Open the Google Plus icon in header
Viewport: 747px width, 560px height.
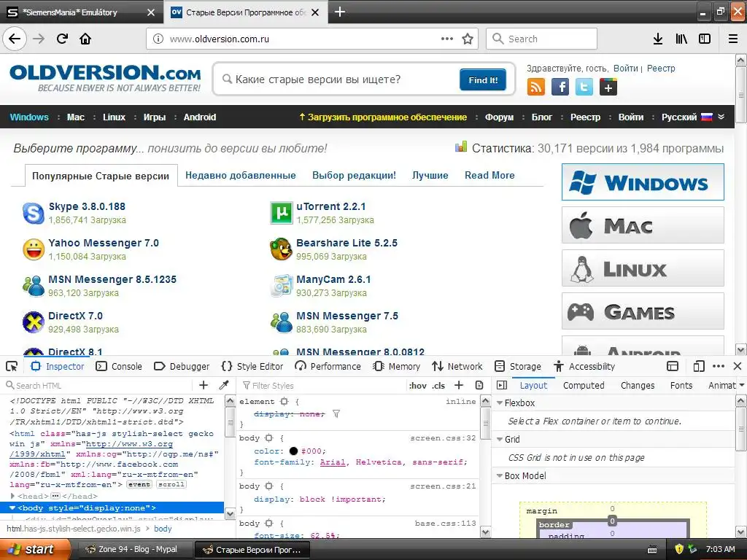point(608,87)
